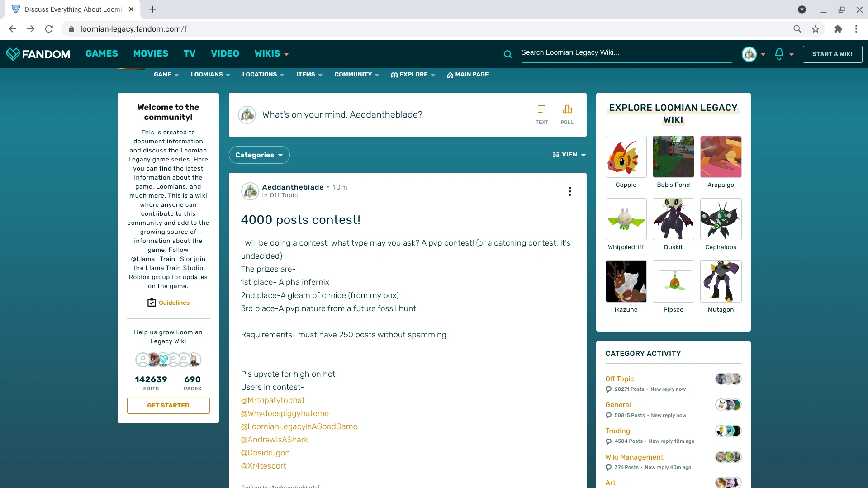Viewport: 868px width, 488px height.
Task: Open the MOVIES menu
Action: pyautogui.click(x=150, y=53)
